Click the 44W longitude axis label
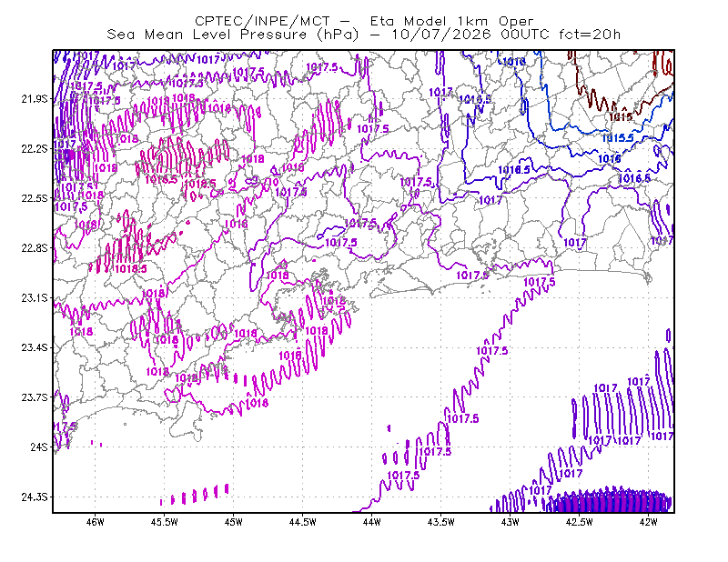The height and width of the screenshot is (562, 728). click(372, 522)
